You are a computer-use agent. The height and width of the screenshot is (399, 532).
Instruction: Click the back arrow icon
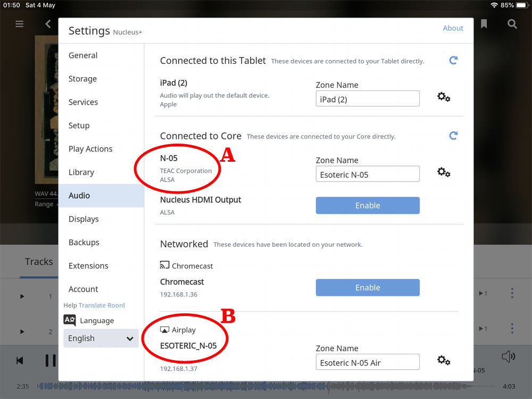48,24
